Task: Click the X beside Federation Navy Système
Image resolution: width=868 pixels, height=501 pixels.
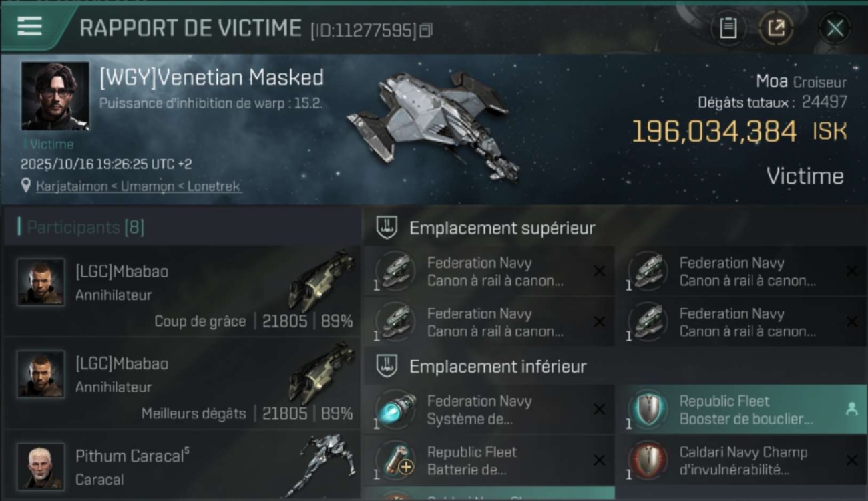Action: 599,409
